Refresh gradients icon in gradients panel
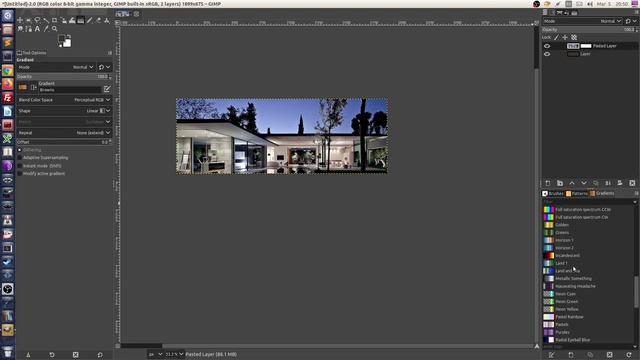640x360 pixels. tap(629, 355)
